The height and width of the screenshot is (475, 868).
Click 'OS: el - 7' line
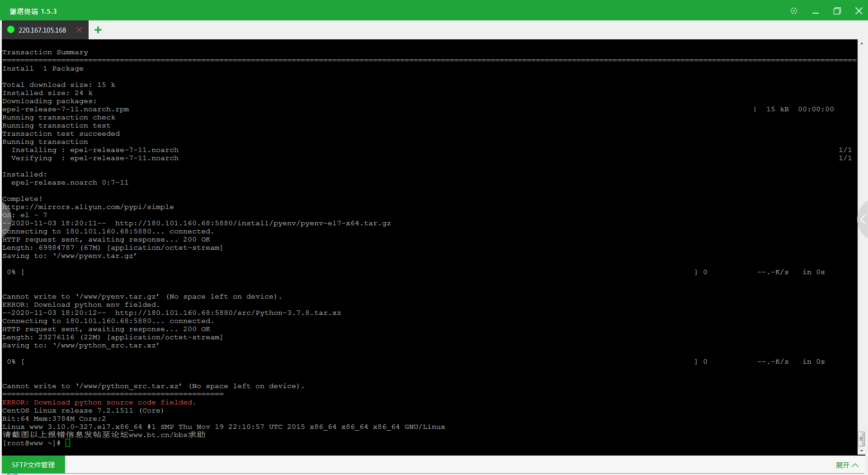pos(25,215)
